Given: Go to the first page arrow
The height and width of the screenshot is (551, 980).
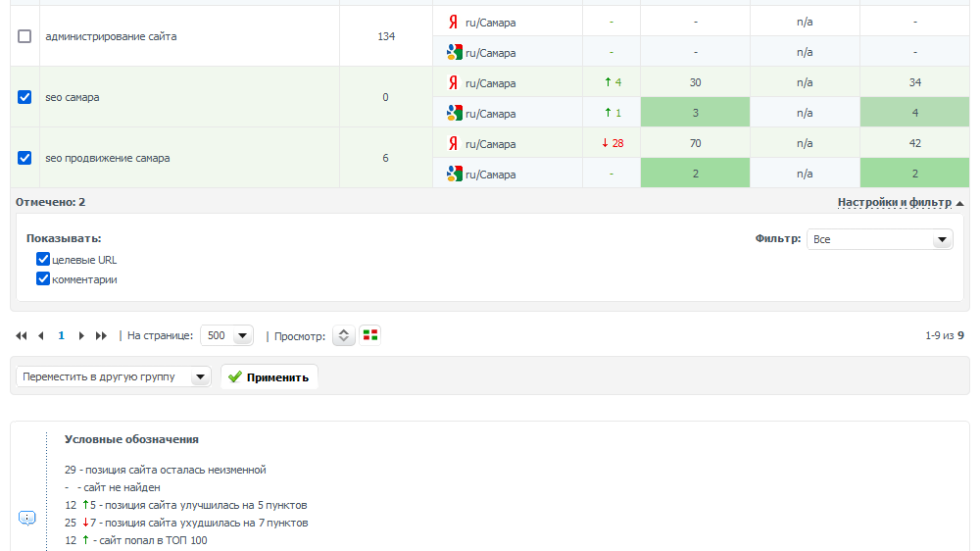Looking at the screenshot, I should [x=22, y=335].
